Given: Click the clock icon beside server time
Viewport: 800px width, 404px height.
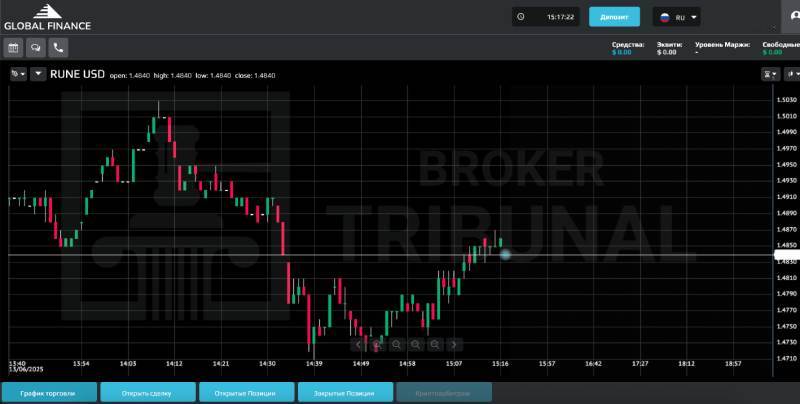Looking at the screenshot, I should click(520, 17).
